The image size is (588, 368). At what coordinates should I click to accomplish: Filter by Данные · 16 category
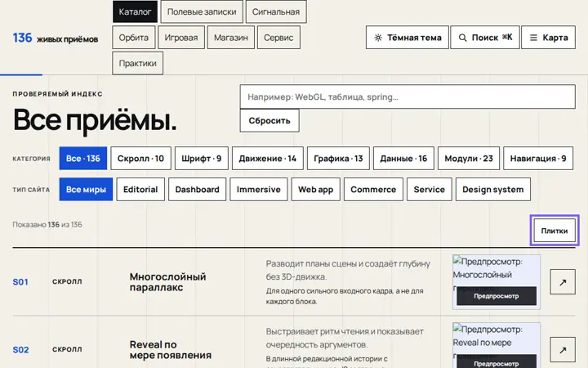(x=403, y=158)
